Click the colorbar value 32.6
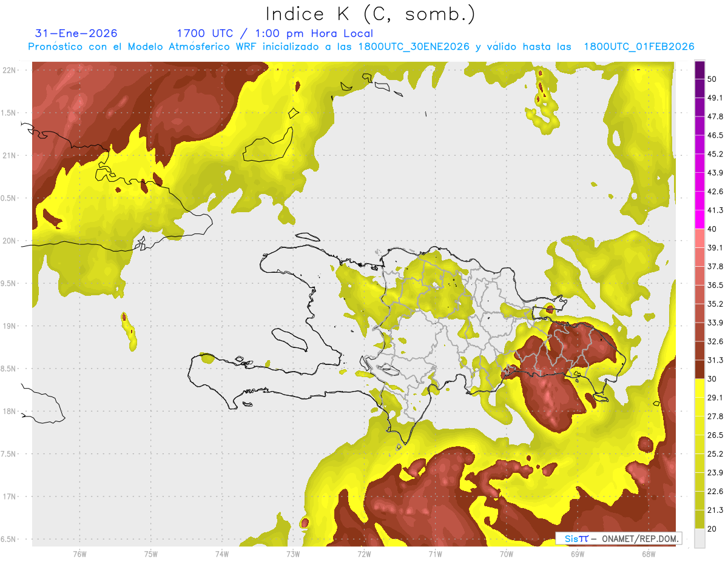This screenshot has height=562, width=728. click(715, 341)
